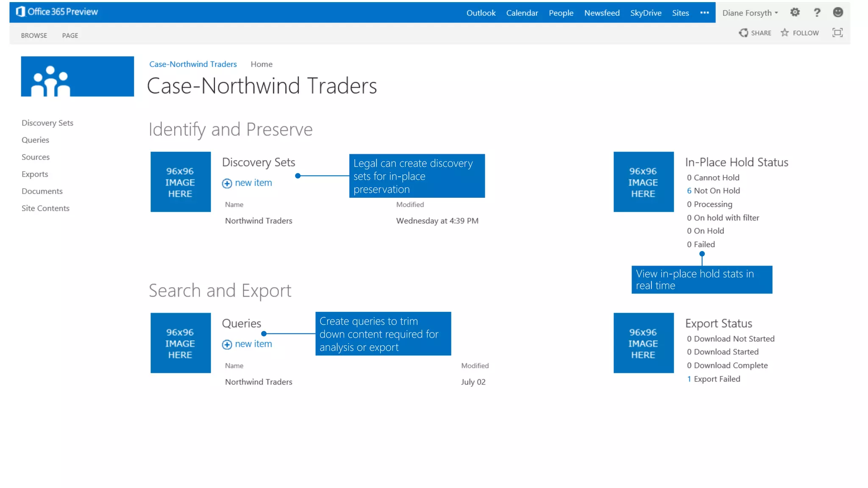
Task: Open People in top navigation
Action: coord(561,13)
